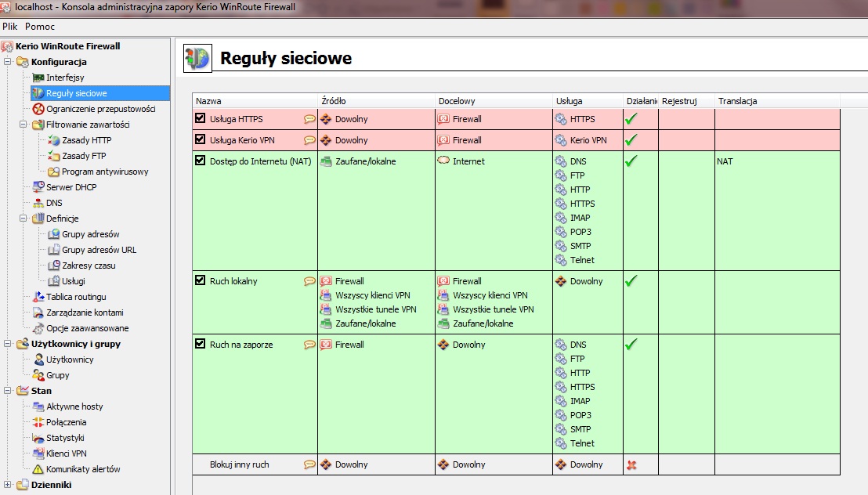Uncheck the Usługa HTTPS rule checkbox
868x495 pixels.
point(201,118)
